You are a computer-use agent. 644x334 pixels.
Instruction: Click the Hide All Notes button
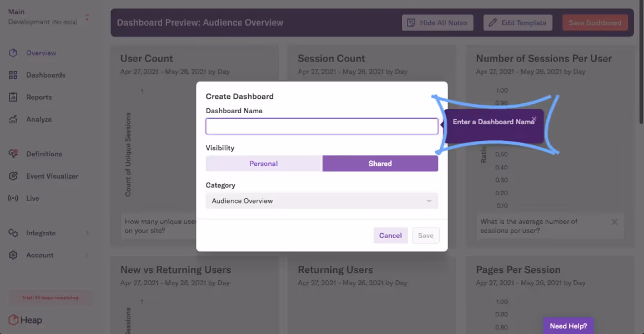(437, 23)
